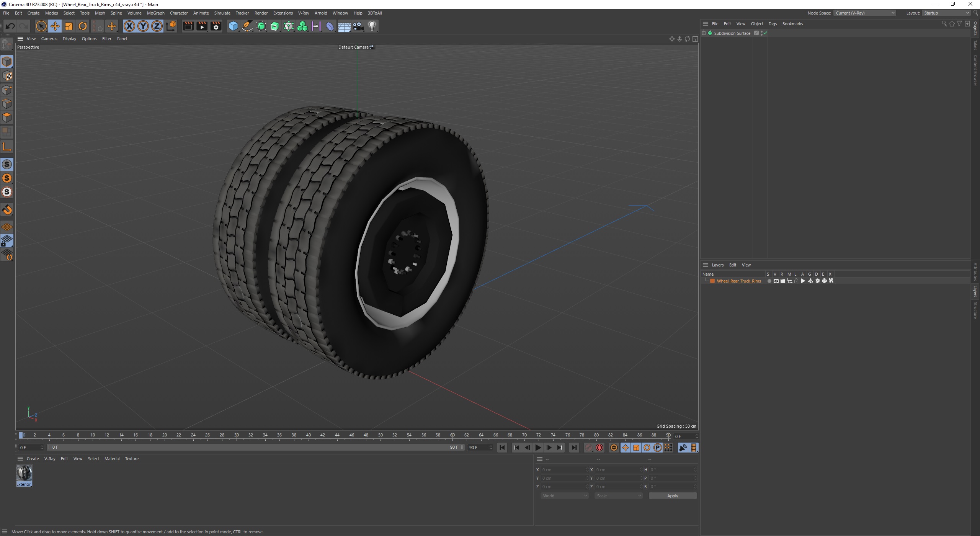This screenshot has height=536, width=980.
Task: Open the Takes side tab
Action: 975,45
